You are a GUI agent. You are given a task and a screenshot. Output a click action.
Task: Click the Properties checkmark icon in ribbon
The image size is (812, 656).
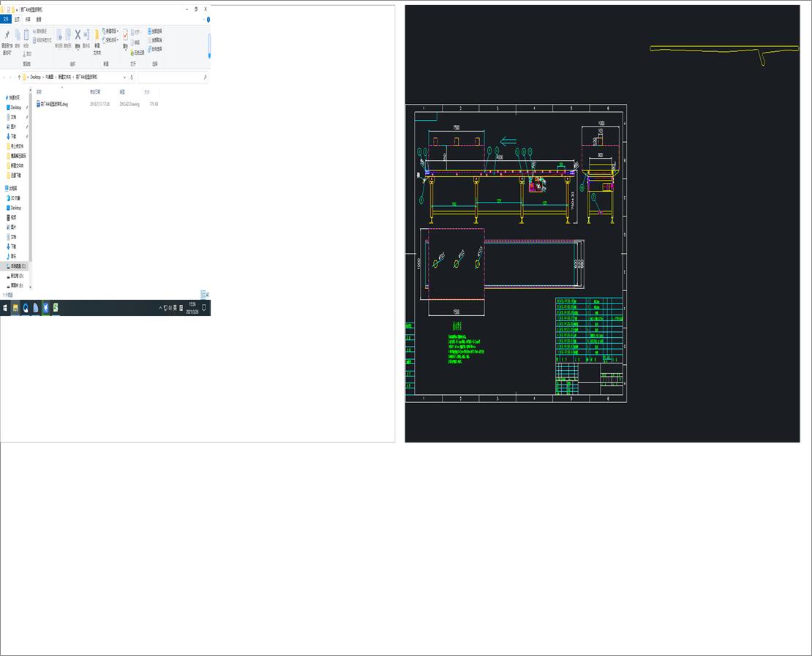click(x=125, y=34)
